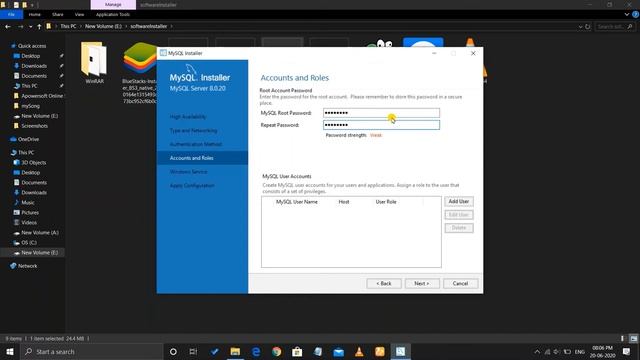Launch Microsoft Edge from taskbar

tap(256, 351)
